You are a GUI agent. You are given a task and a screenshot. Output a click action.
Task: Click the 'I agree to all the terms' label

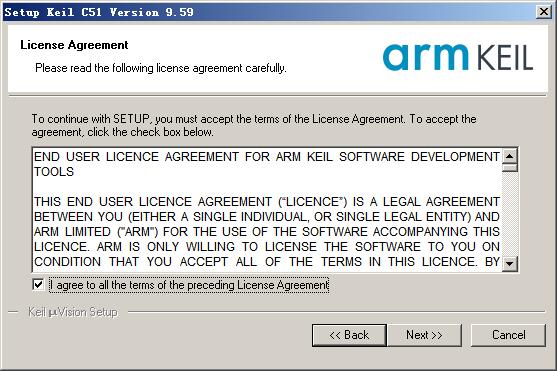click(x=189, y=285)
